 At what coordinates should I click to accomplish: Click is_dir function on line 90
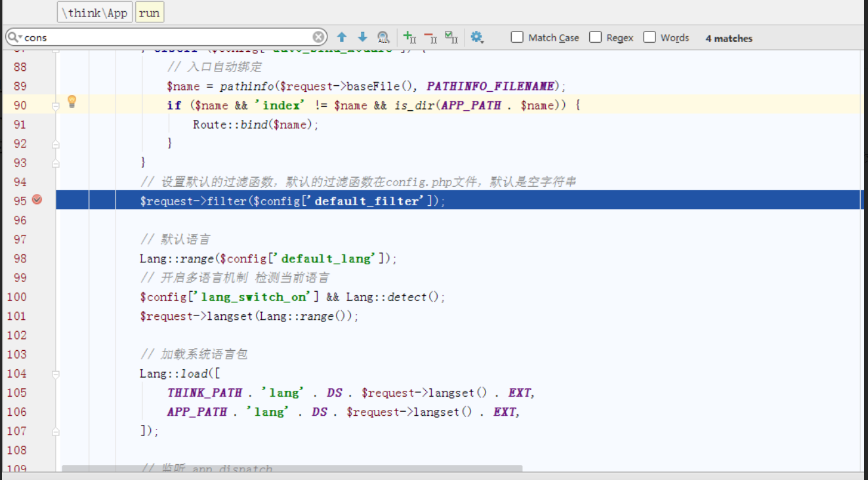415,106
